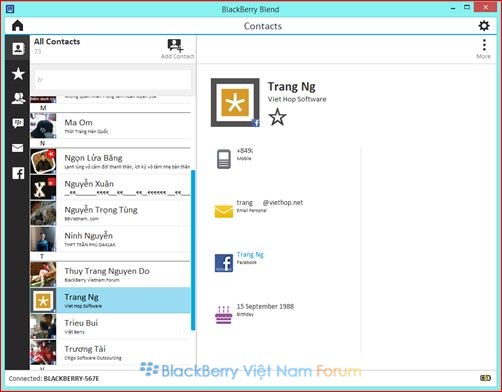The image size is (502, 392).
Task: Open the Facebook contacts sidebar icon
Action: (18, 173)
